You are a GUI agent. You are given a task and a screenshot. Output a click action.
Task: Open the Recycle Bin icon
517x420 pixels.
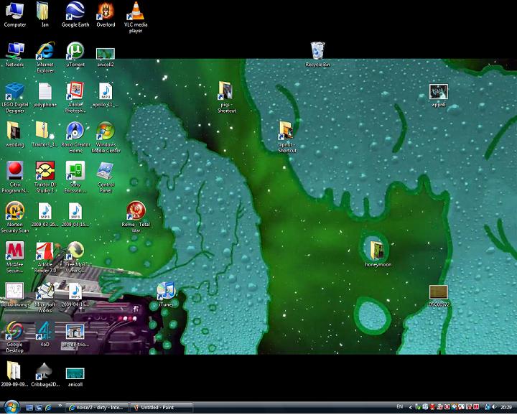click(x=317, y=52)
